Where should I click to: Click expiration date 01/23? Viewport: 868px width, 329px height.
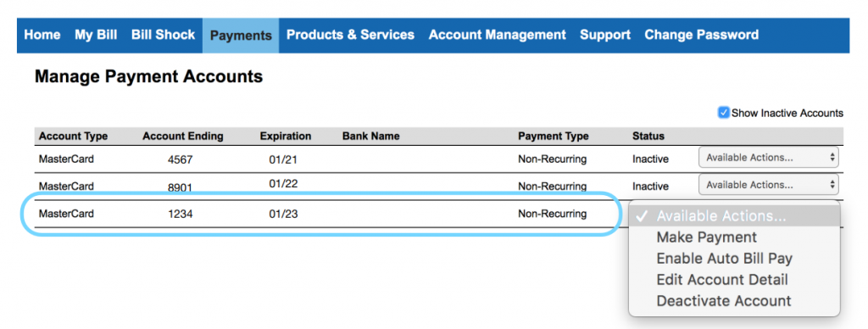pyautogui.click(x=283, y=214)
